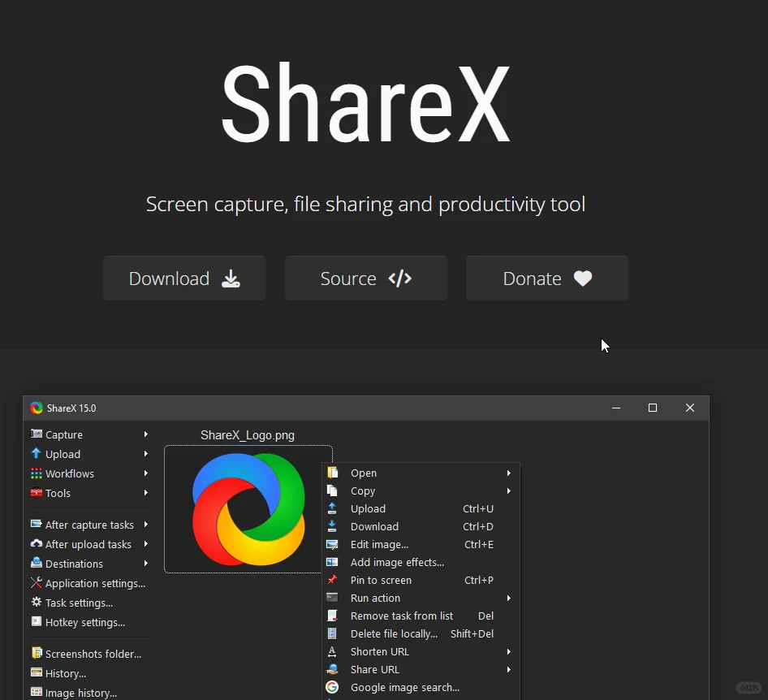The height and width of the screenshot is (700, 768).
Task: Expand the Tools submenu arrow
Action: tap(146, 493)
